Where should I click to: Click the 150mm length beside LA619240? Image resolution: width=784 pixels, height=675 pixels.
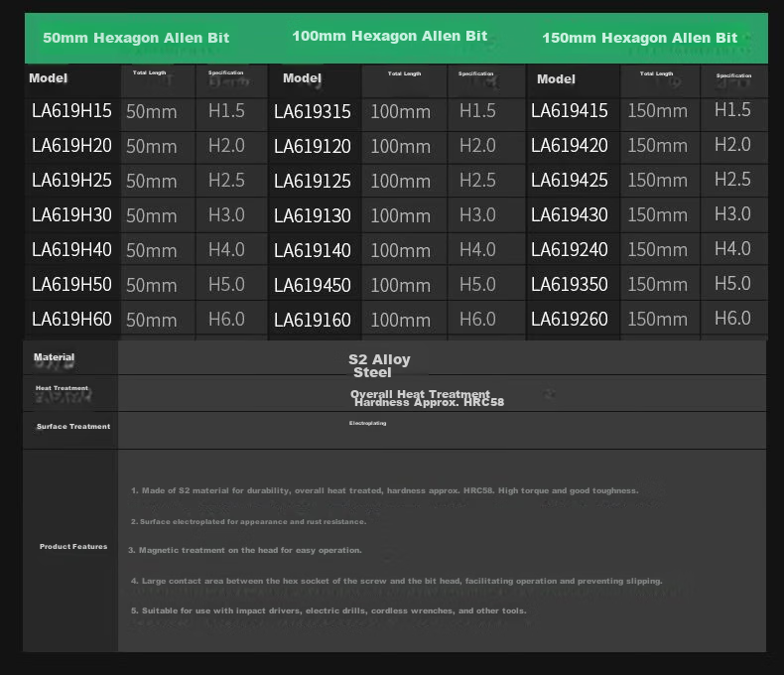click(658, 249)
